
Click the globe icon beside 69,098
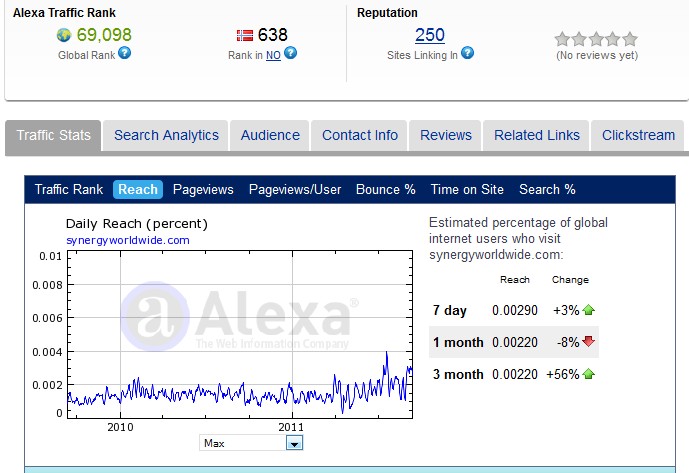pos(64,35)
